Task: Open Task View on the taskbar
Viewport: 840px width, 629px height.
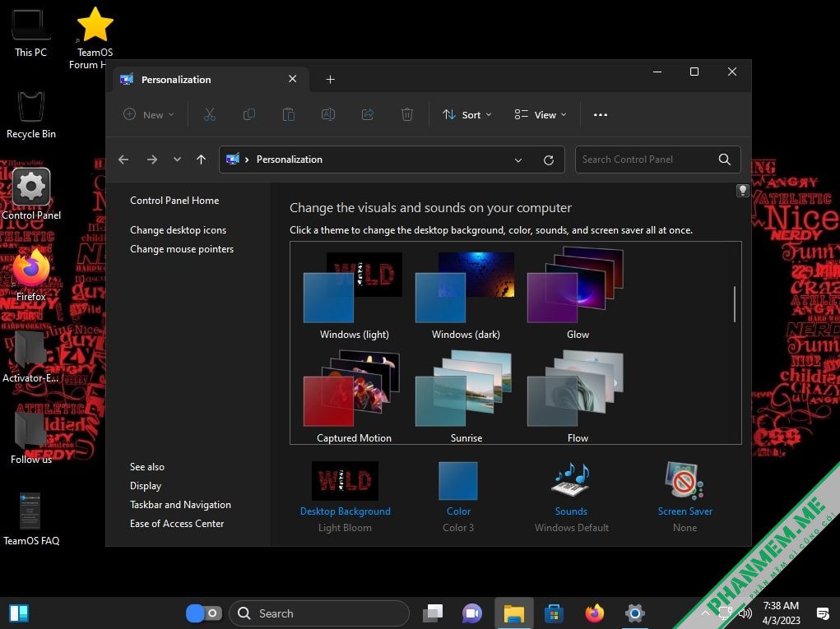Action: point(433,613)
